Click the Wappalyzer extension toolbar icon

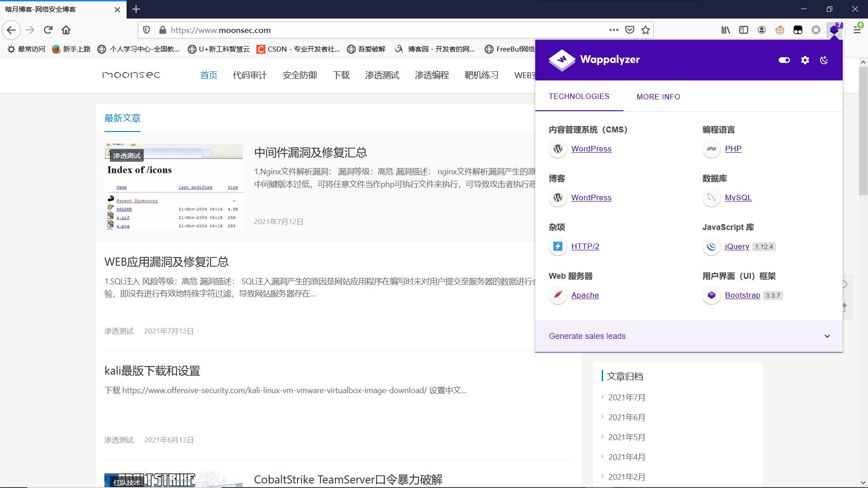coord(835,30)
